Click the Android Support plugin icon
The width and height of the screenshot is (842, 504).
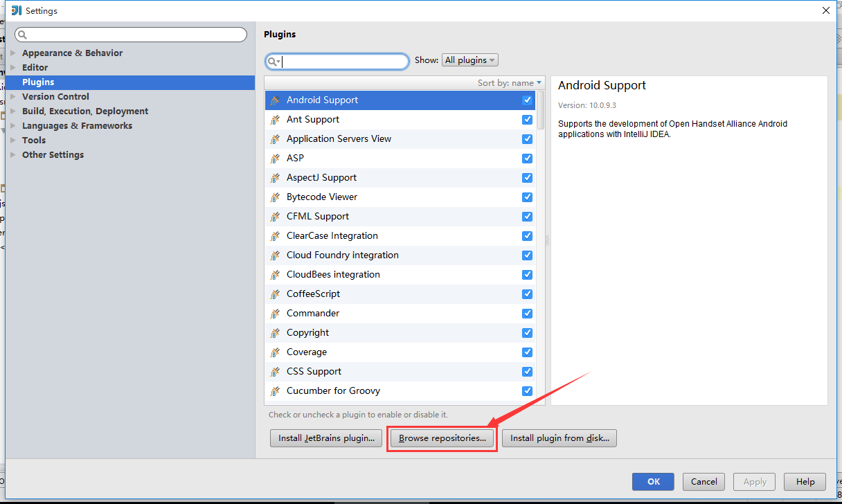tap(275, 100)
